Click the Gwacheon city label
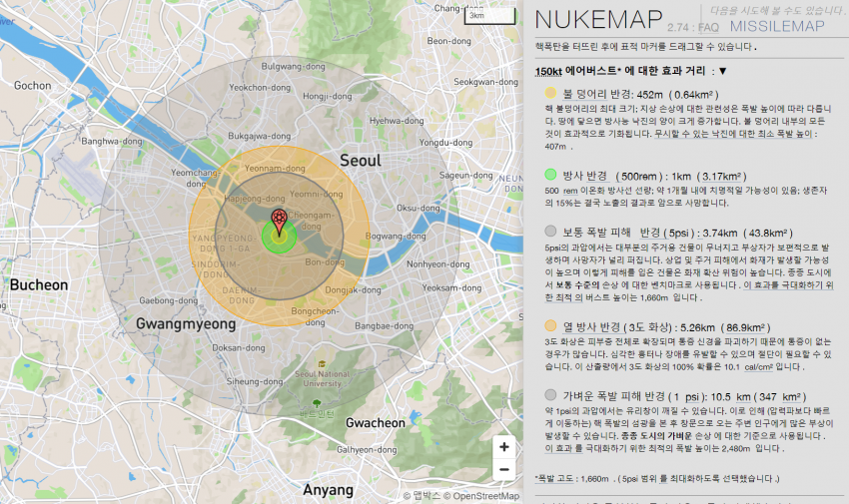Image resolution: width=849 pixels, height=504 pixels. coord(376,423)
